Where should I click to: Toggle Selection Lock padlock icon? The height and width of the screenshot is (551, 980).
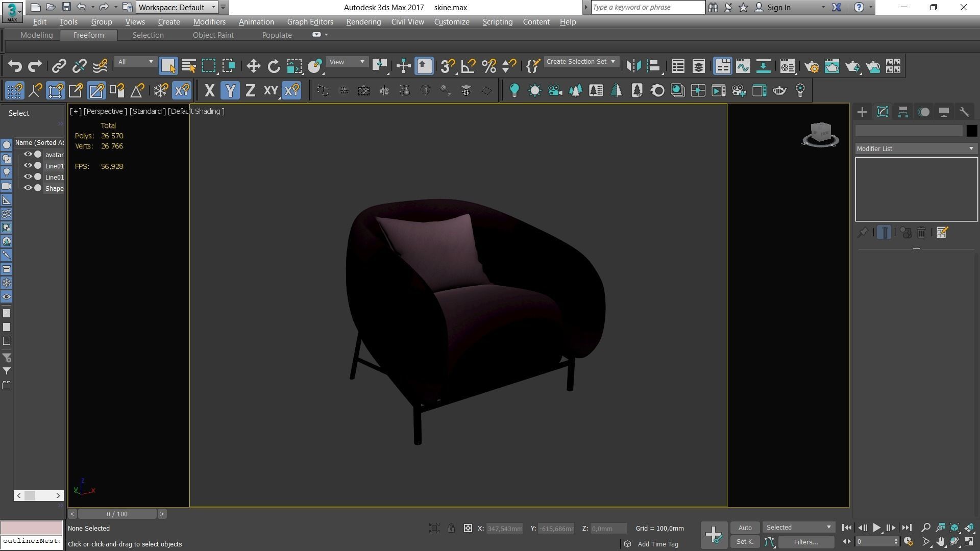click(x=451, y=529)
